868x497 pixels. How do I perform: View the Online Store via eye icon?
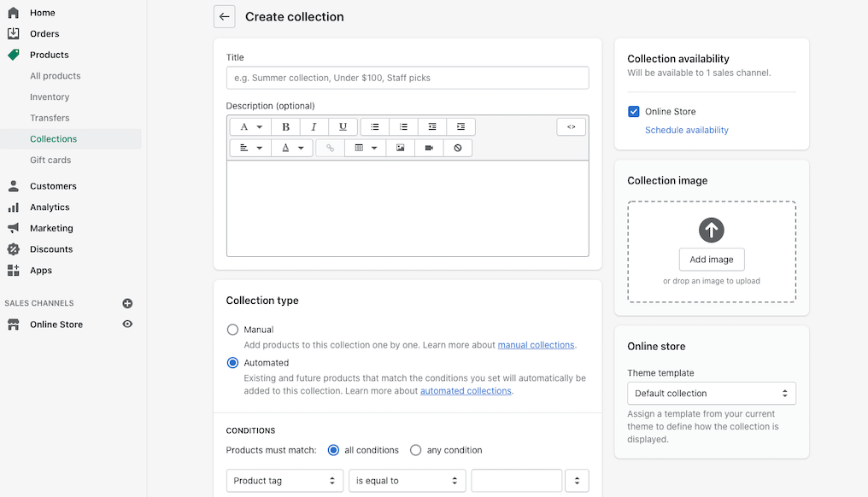(127, 325)
